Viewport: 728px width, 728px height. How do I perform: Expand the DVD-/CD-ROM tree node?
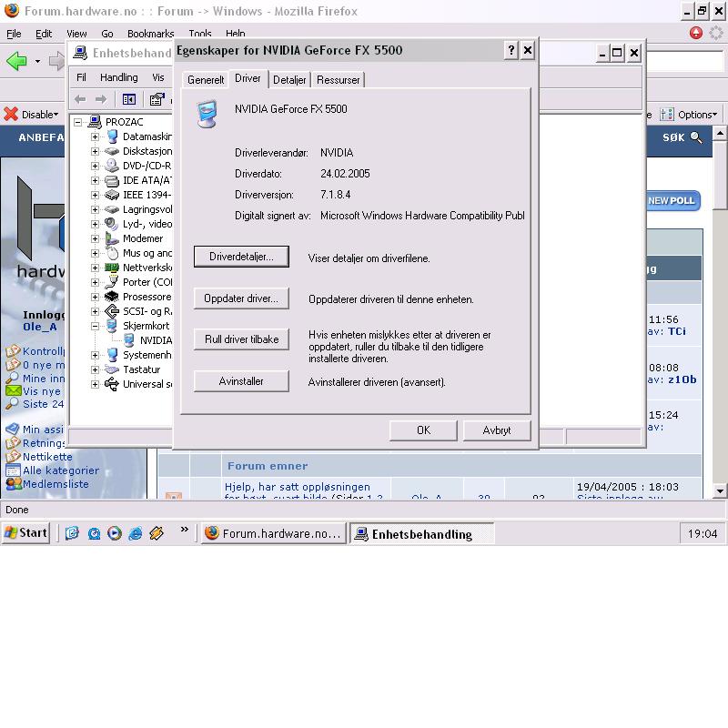pos(96,166)
